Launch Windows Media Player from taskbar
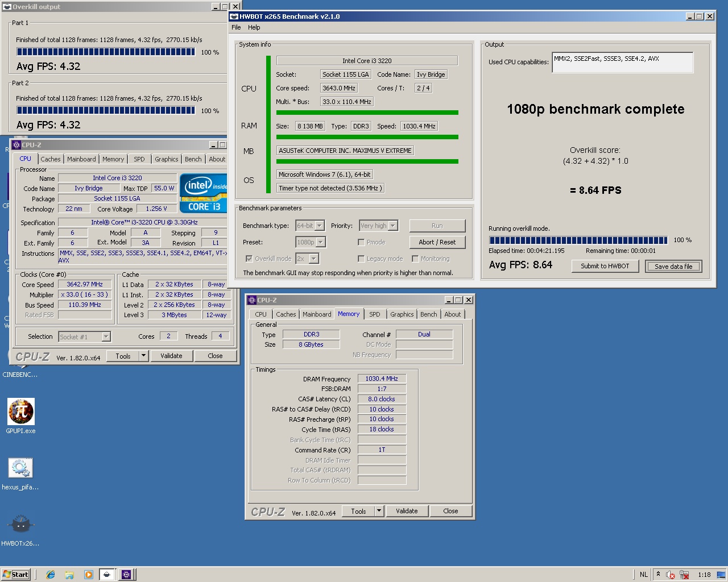Image resolution: width=728 pixels, height=582 pixels. click(x=88, y=575)
